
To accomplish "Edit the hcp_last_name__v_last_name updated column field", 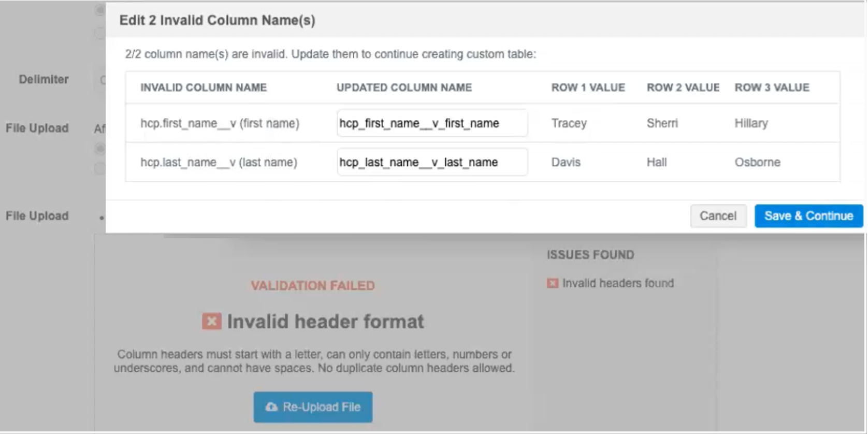I will click(432, 162).
